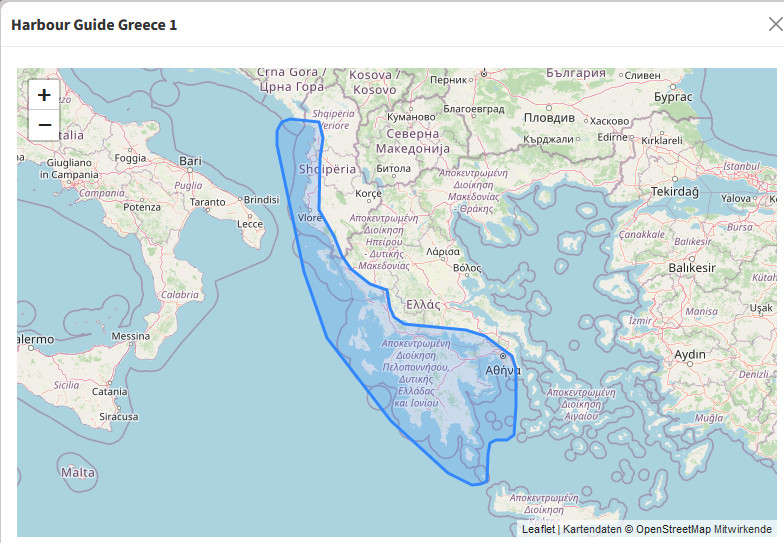Zoom out of the map
This screenshot has height=543, width=784.
[44, 126]
